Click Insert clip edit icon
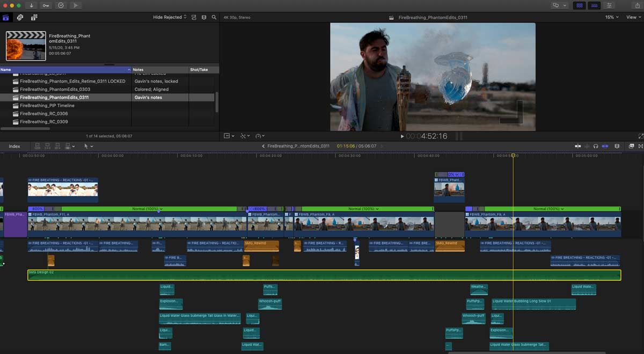 pyautogui.click(x=48, y=146)
